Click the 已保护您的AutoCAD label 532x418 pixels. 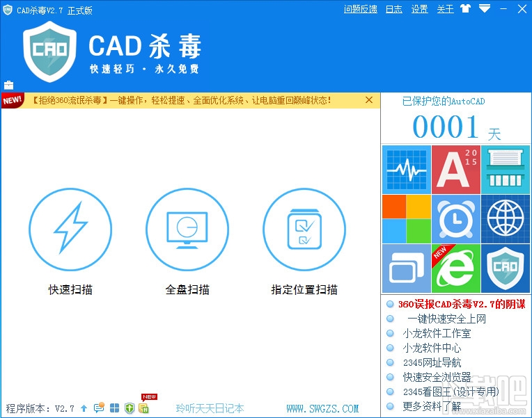pyautogui.click(x=444, y=101)
